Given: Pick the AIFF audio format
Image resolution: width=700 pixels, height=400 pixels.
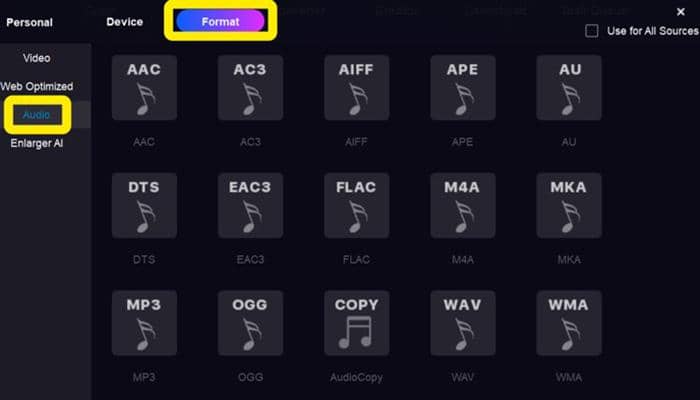Looking at the screenshot, I should pos(357,88).
